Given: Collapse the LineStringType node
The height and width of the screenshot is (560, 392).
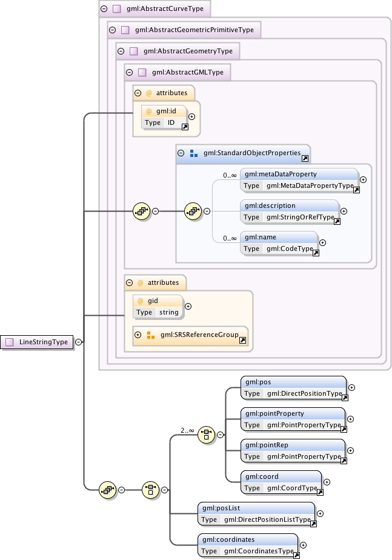Looking at the screenshot, I should (79, 342).
